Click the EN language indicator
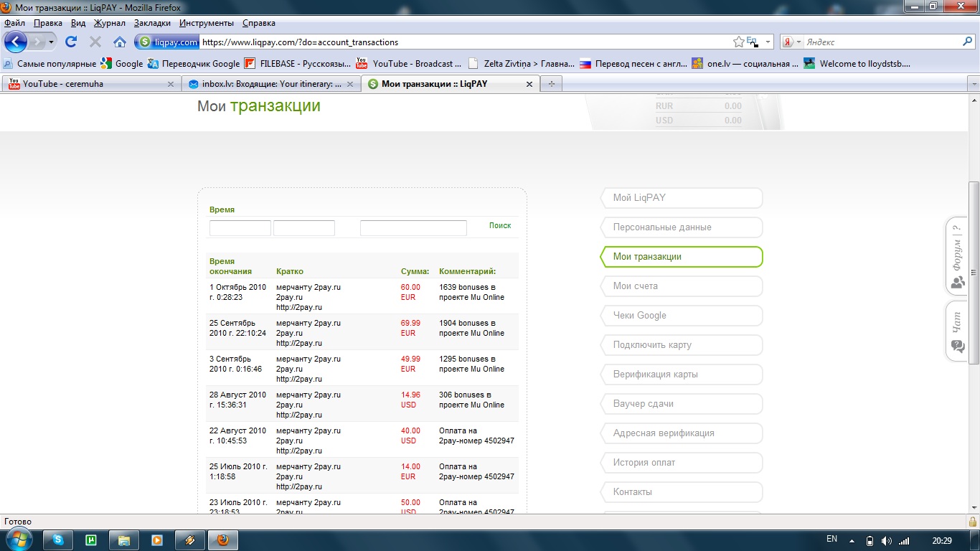The width and height of the screenshot is (980, 551). pyautogui.click(x=831, y=539)
